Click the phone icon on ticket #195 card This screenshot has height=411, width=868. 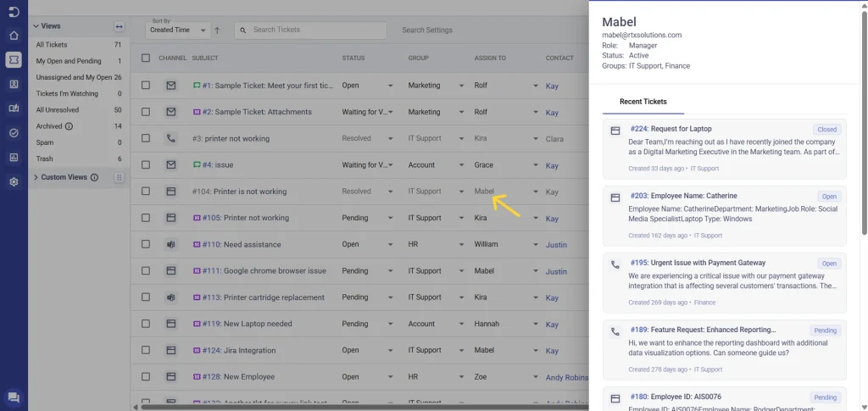[615, 265]
